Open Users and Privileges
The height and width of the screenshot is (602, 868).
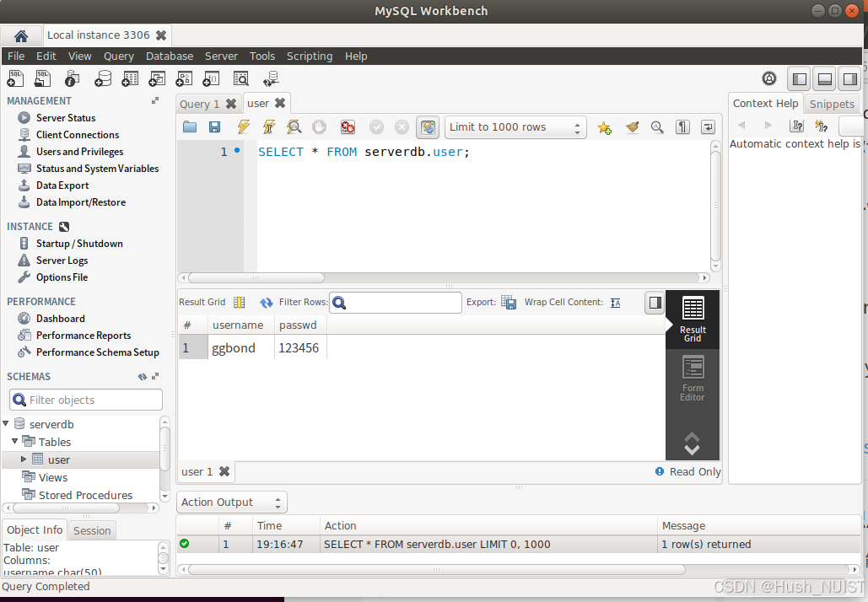click(x=79, y=152)
